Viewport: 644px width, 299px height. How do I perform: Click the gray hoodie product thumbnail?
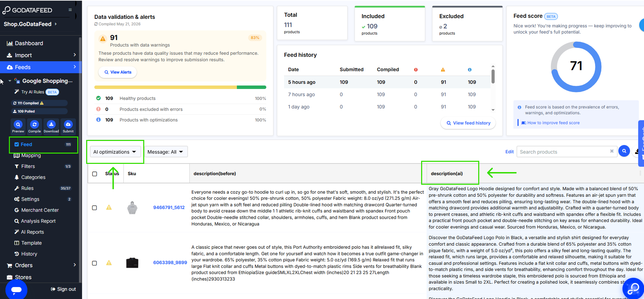132,207
